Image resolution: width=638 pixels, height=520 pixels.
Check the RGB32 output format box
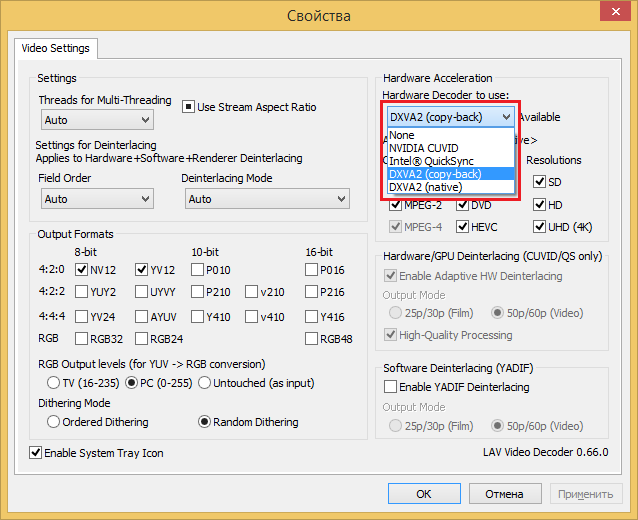(82, 338)
